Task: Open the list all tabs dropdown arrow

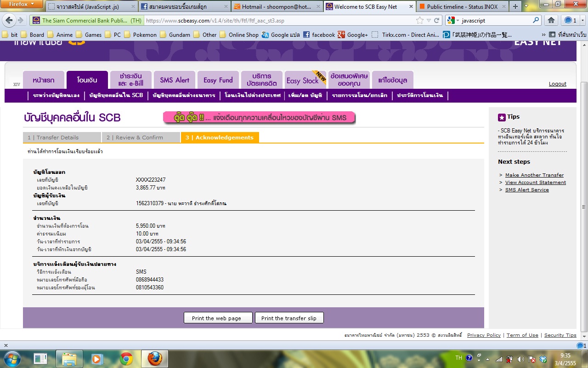Action: coord(526,6)
